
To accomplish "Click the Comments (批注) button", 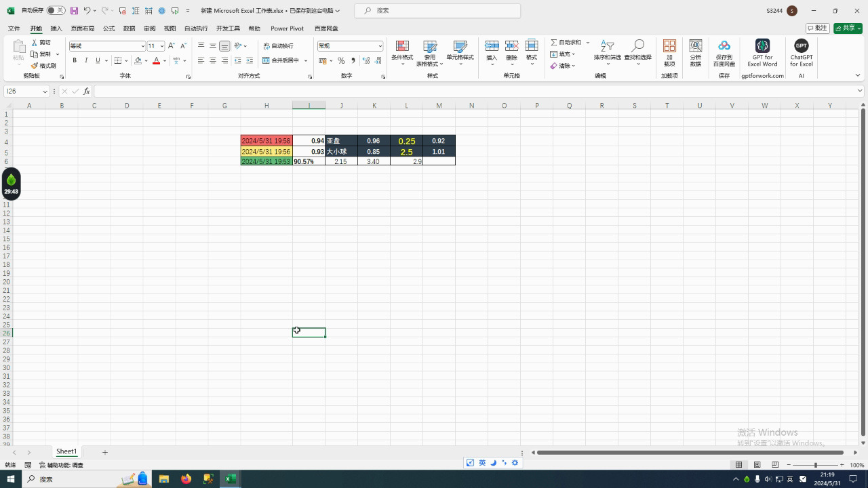I will coord(818,28).
